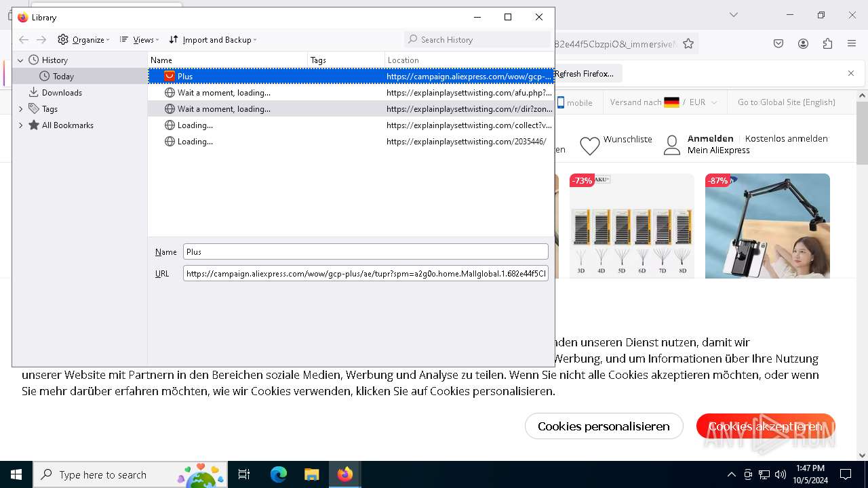868x488 pixels.
Task: Open the notification center icon
Action: coord(846,474)
